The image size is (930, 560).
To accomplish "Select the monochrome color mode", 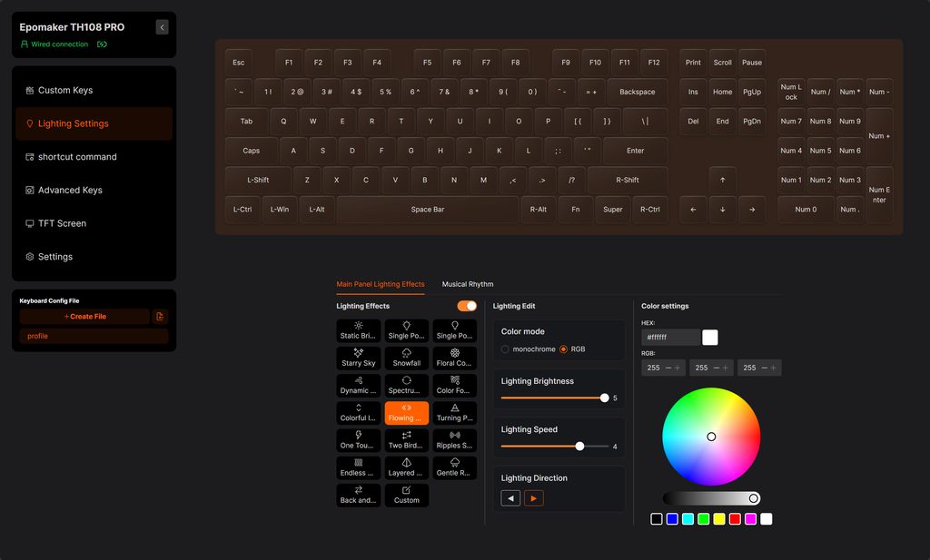I will coord(505,349).
